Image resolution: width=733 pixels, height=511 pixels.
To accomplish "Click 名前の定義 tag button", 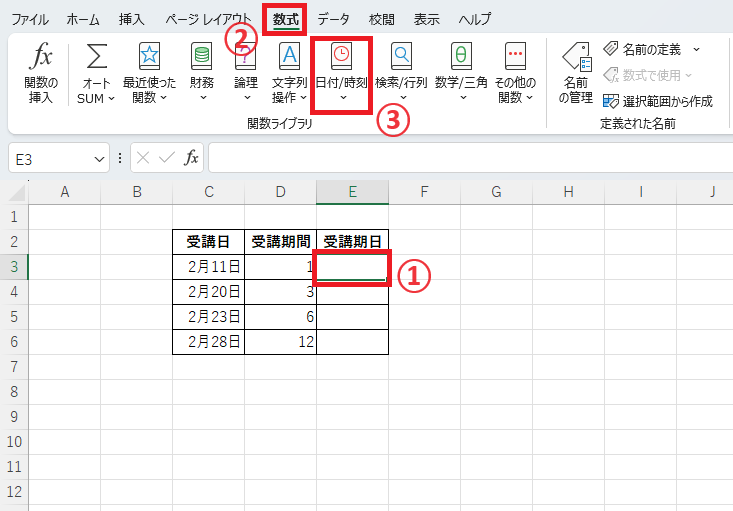I will 642,49.
